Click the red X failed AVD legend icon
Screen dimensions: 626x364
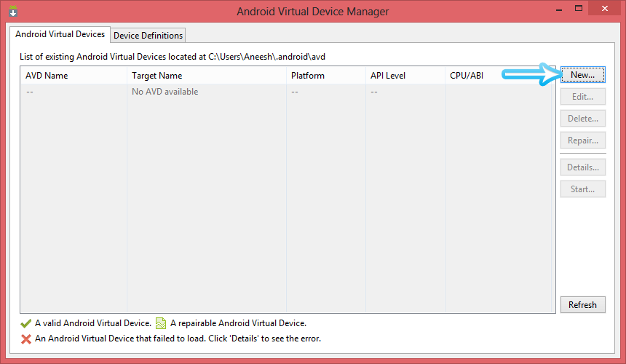[26, 339]
